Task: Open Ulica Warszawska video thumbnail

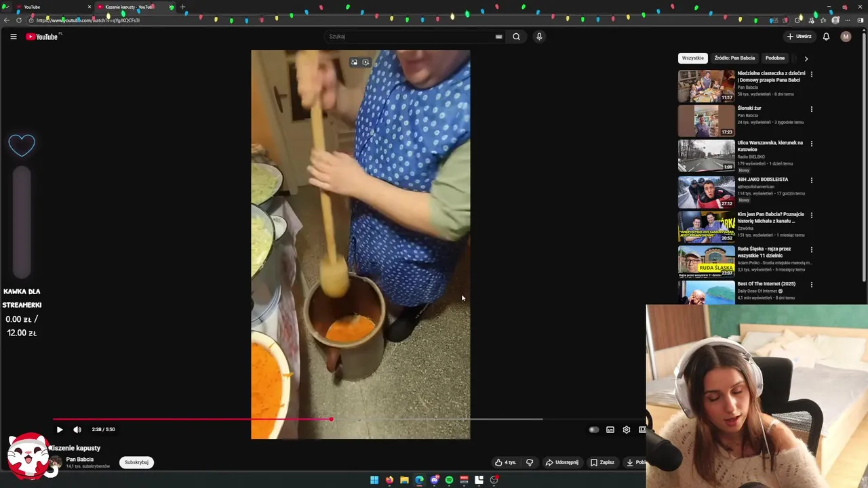Action: tap(706, 156)
